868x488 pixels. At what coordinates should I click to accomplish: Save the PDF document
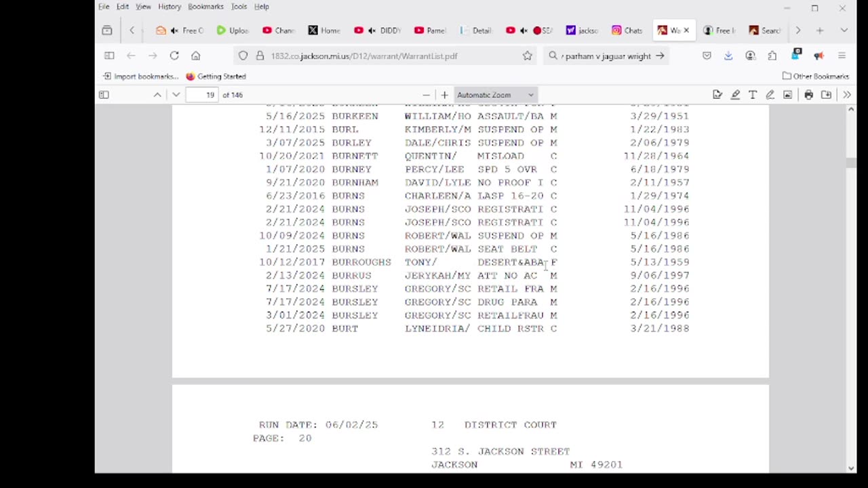pyautogui.click(x=826, y=95)
